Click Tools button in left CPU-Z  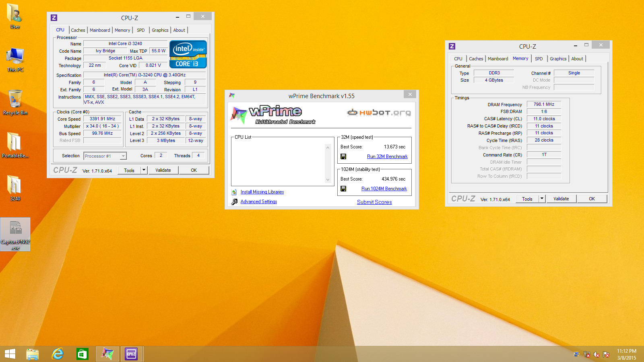coord(129,170)
